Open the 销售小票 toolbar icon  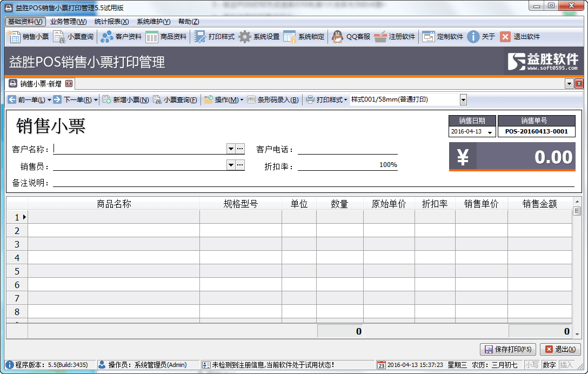[x=14, y=37]
